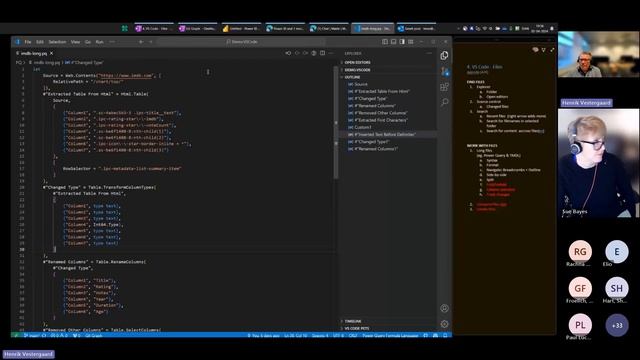Open the Run menu
This screenshot has height=360, width=640.
(x=99, y=42)
